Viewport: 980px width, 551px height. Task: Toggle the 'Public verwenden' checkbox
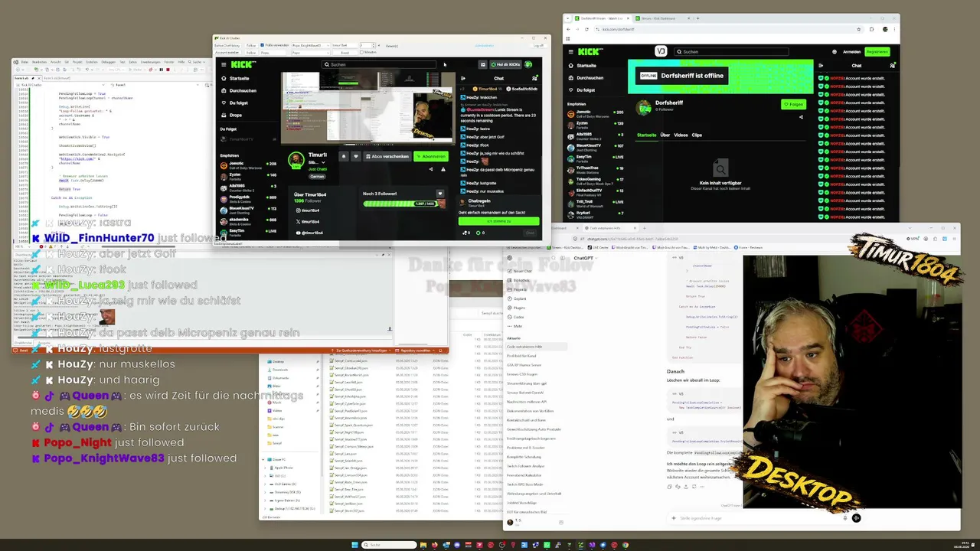point(262,46)
